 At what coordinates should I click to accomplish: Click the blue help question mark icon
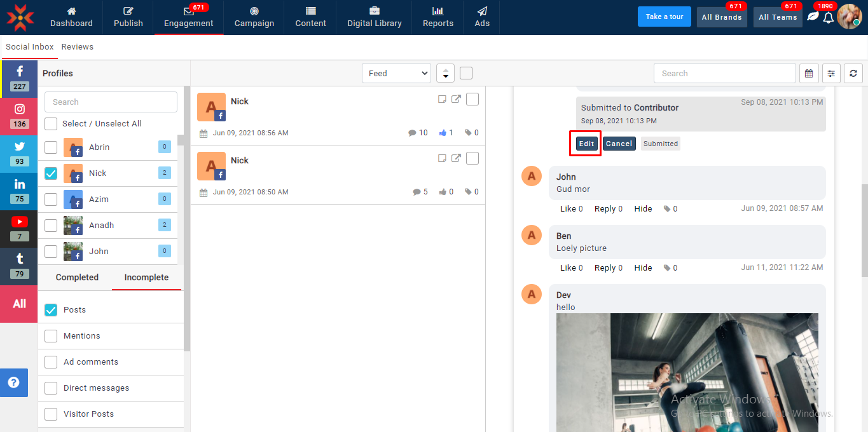point(13,382)
